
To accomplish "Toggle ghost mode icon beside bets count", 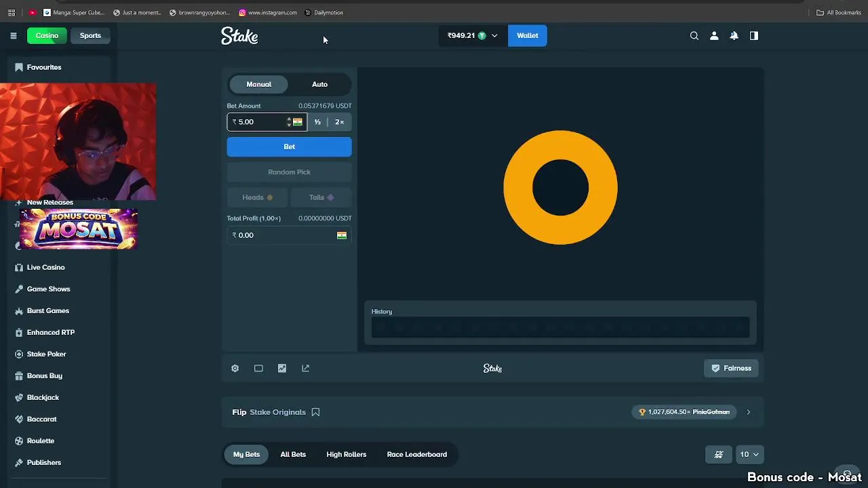I will click(x=719, y=454).
